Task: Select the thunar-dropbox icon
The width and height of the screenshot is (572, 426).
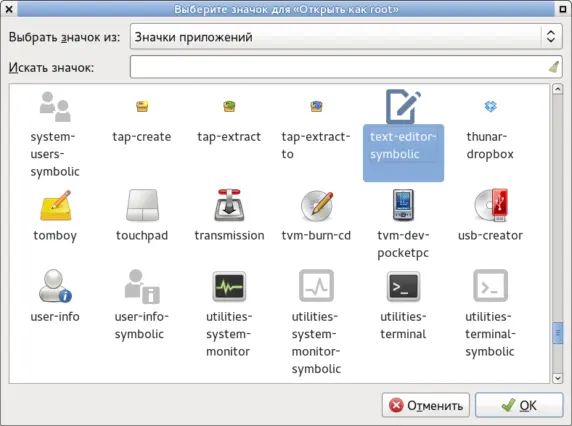Action: coord(490,106)
